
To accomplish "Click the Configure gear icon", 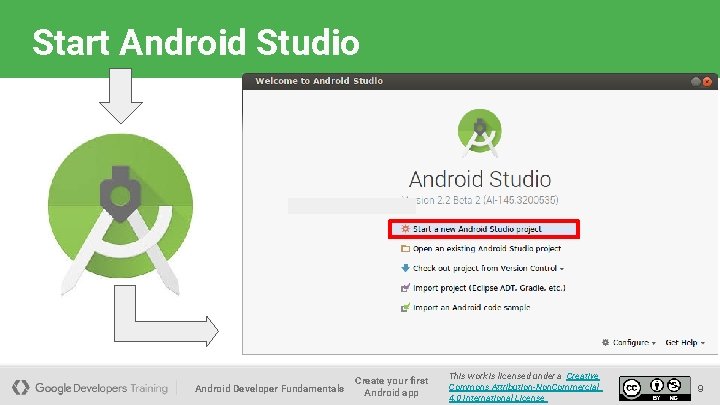I will point(606,343).
